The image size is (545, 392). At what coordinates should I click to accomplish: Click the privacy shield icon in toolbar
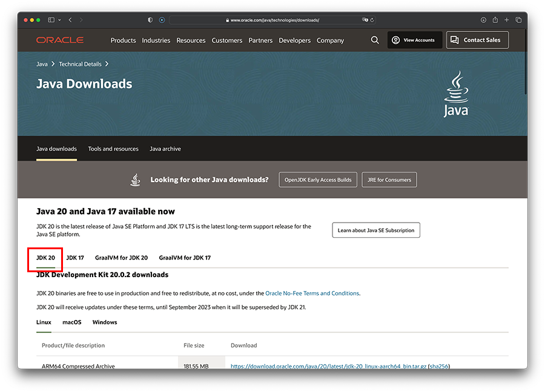pos(150,20)
